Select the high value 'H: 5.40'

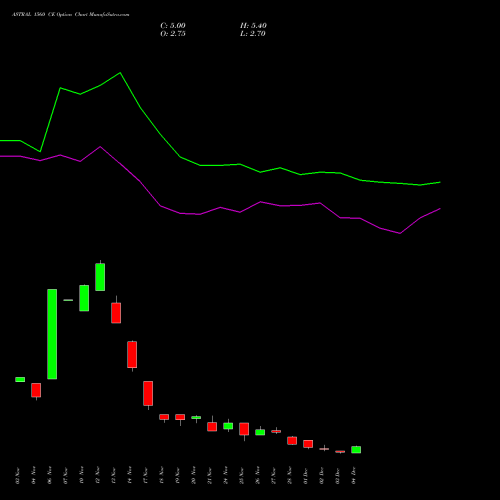[x=253, y=26]
